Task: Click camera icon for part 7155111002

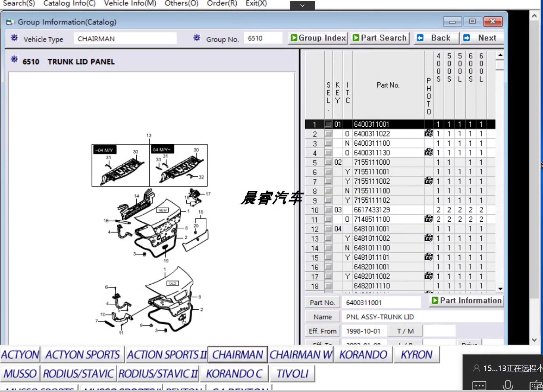Action: coord(428,181)
